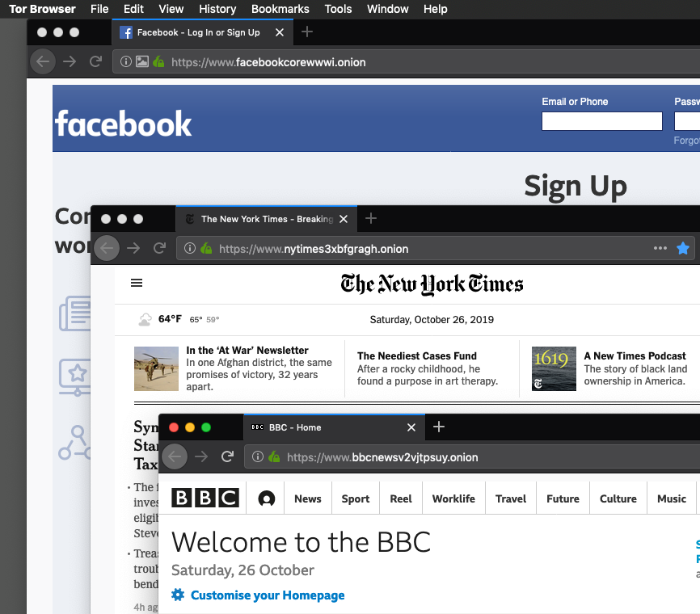Reload the BBC page
Viewport: 700px width, 614px height.
click(227, 456)
